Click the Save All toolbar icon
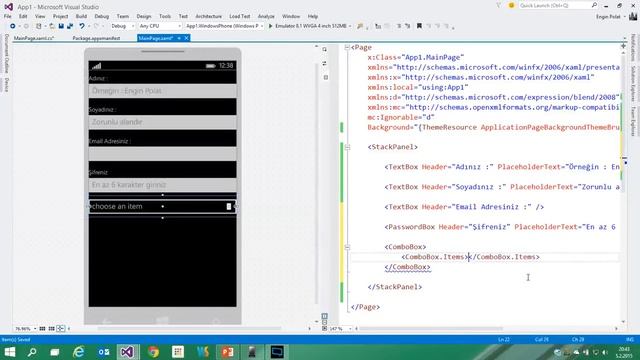This screenshot has width=640, height=360. pos(70,26)
